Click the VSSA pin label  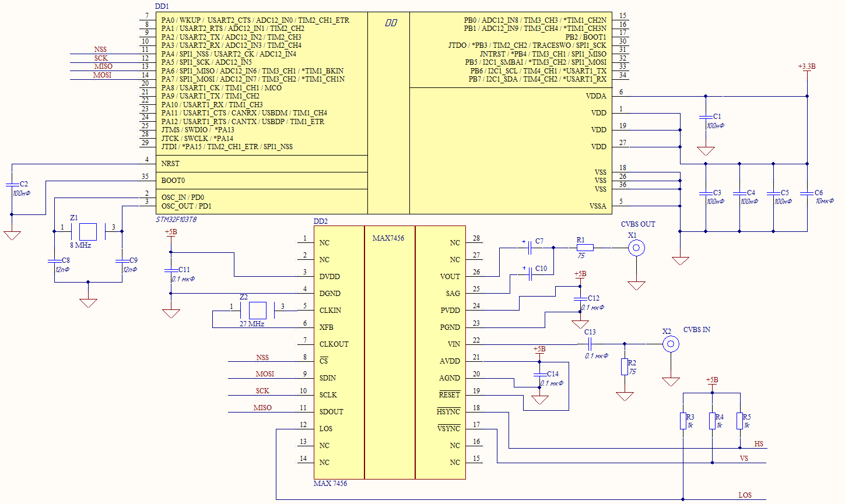coord(598,206)
